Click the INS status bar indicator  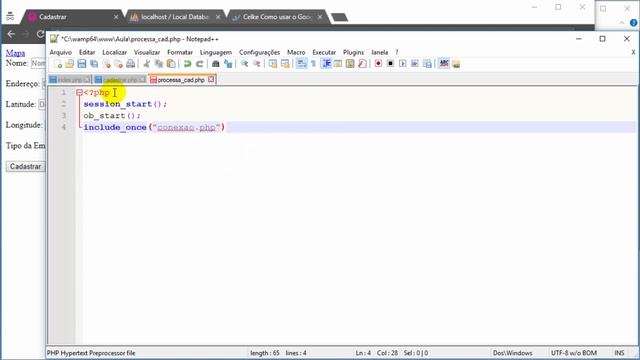pyautogui.click(x=619, y=353)
